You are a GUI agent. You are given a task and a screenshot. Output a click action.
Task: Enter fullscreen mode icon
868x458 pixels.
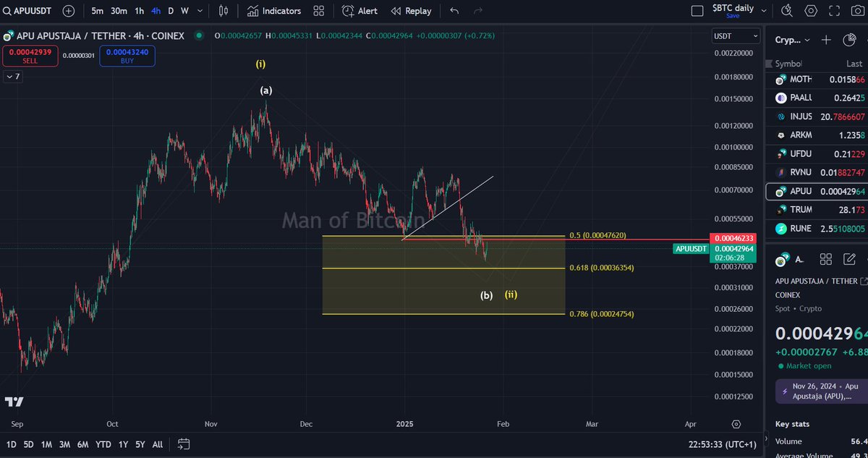[x=833, y=11]
